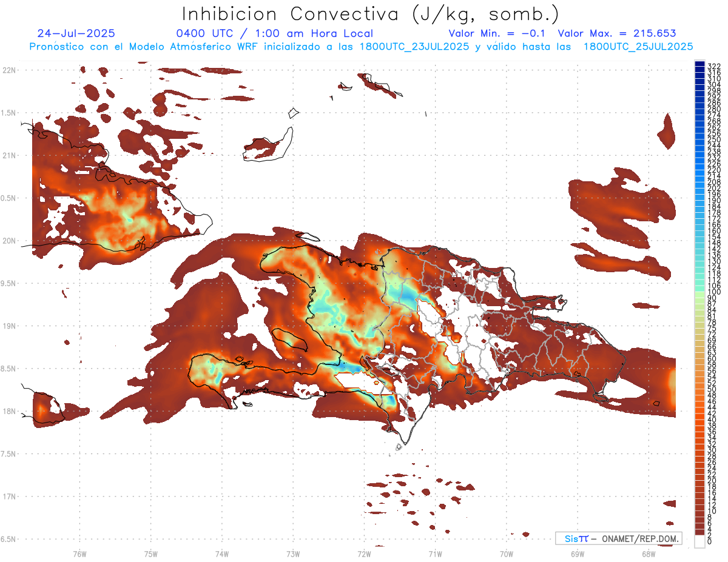Click the '9.5N' latitude label
This screenshot has width=728, height=562.
point(8,284)
